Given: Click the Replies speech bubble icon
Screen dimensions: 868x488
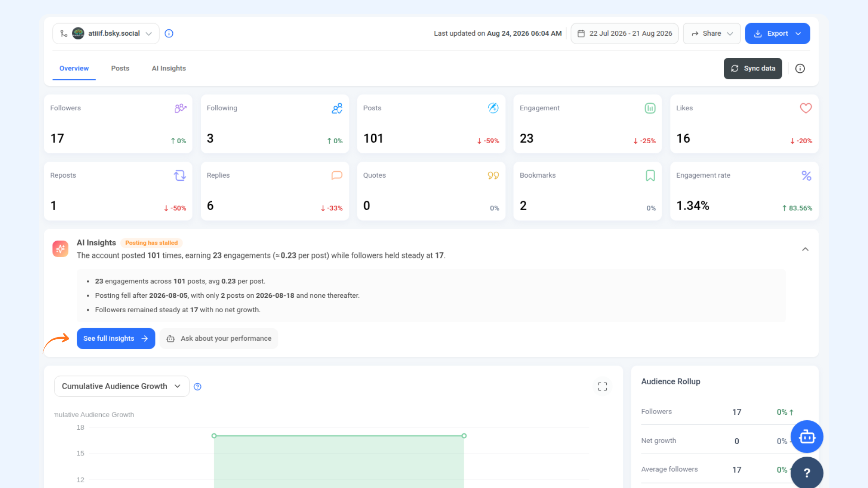Looking at the screenshot, I should tap(337, 175).
